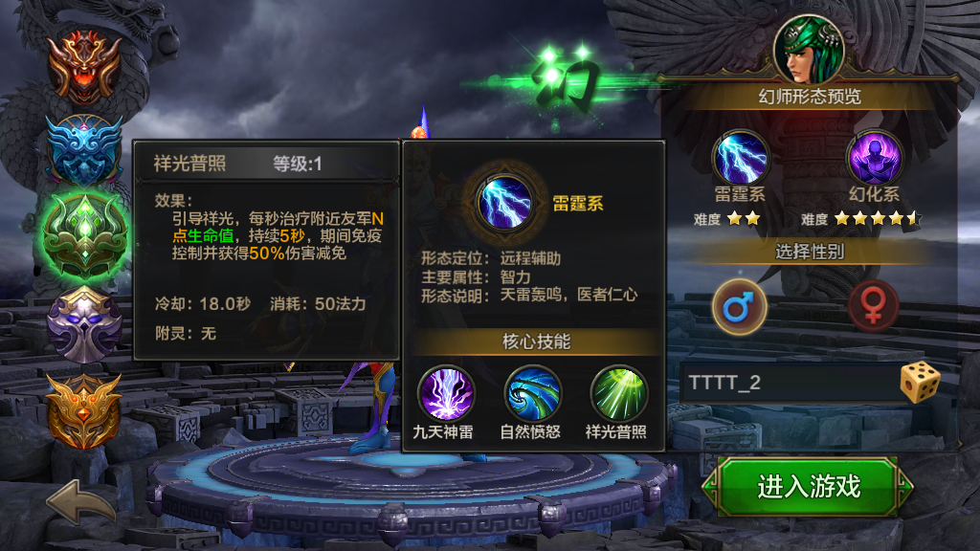Image resolution: width=980 pixels, height=551 pixels.
Task: Tap the mage portrait at top
Action: pyautogui.click(x=809, y=50)
